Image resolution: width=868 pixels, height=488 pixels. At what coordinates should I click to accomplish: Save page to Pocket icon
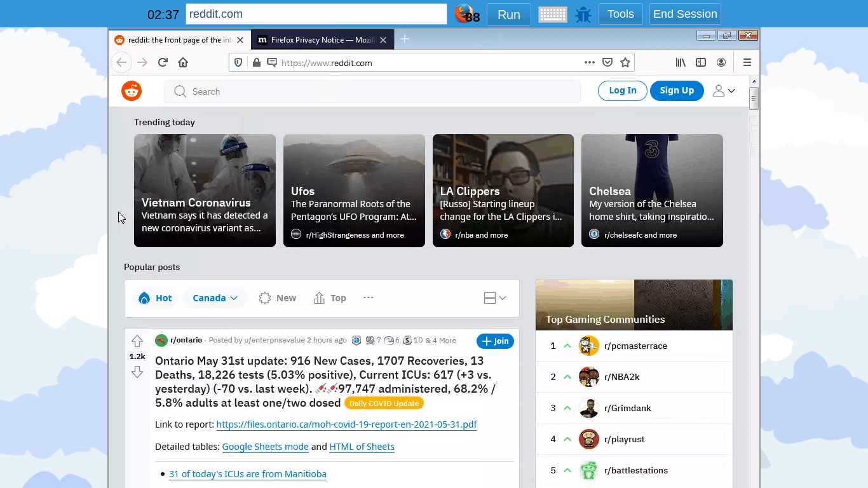coord(607,62)
